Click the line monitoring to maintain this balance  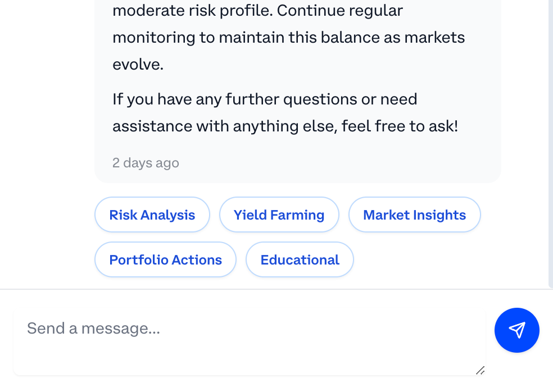click(x=288, y=38)
